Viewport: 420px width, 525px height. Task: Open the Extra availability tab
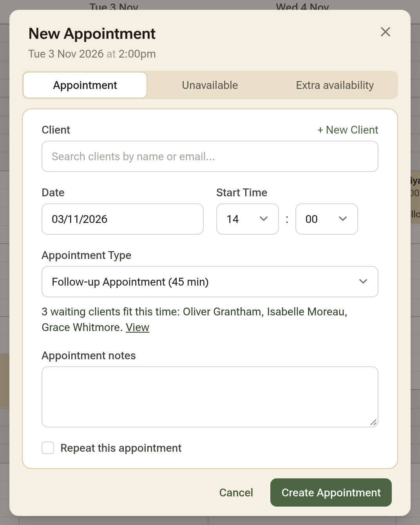pyautogui.click(x=335, y=85)
